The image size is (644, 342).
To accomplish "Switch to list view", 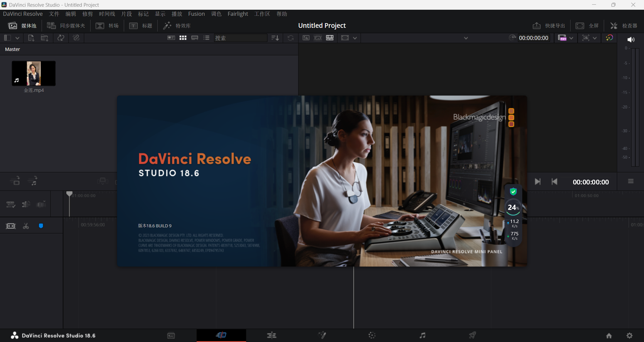I will [x=206, y=38].
